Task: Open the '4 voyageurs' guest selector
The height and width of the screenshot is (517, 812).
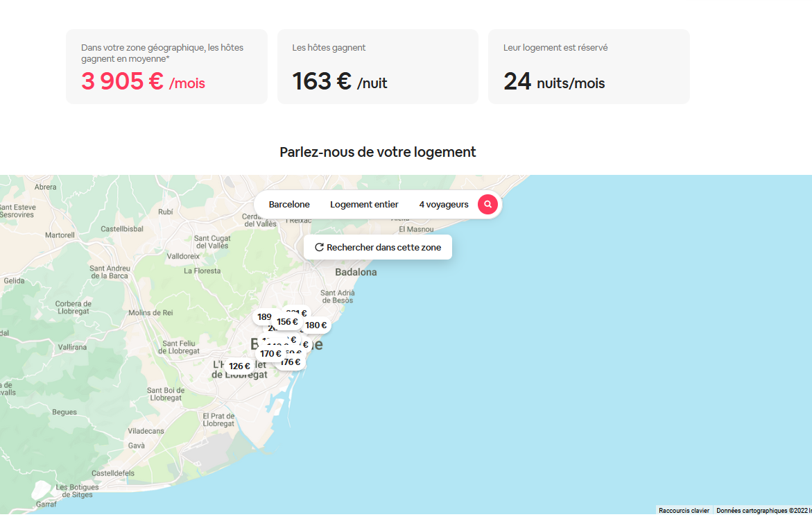Action: point(444,205)
